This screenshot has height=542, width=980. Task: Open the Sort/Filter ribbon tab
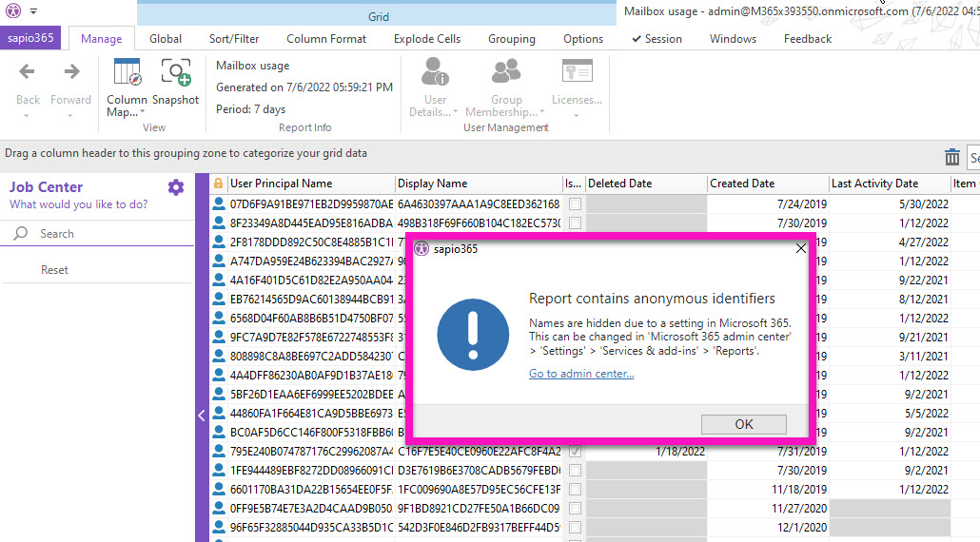(234, 39)
